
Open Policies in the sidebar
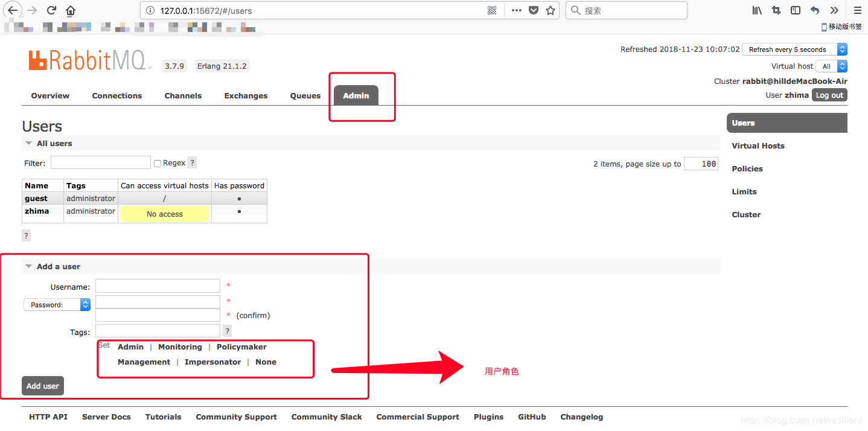[747, 168]
